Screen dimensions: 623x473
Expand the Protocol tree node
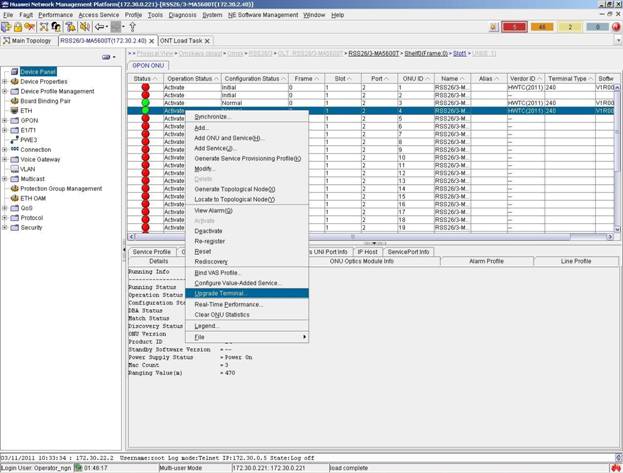5,218
